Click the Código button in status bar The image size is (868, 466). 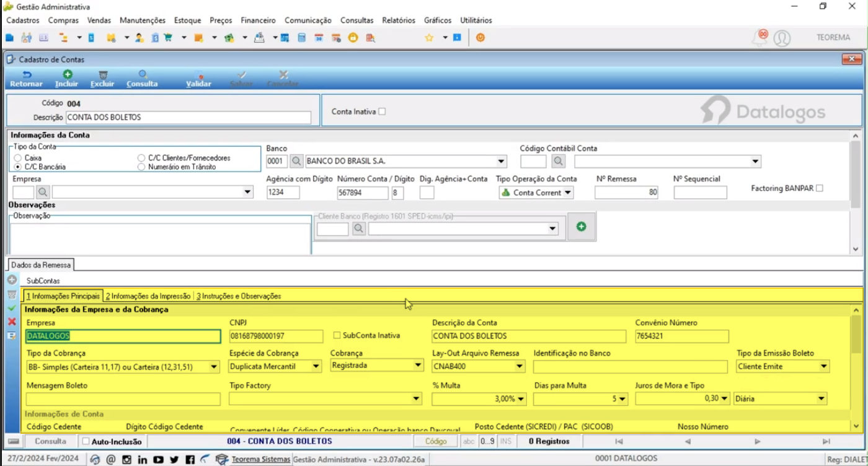click(x=436, y=441)
